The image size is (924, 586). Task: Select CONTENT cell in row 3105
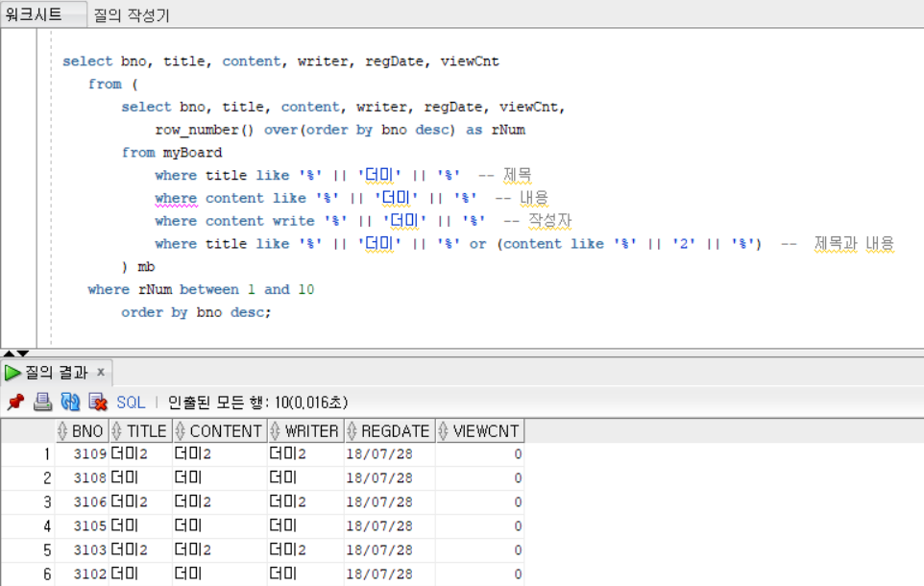point(219,525)
